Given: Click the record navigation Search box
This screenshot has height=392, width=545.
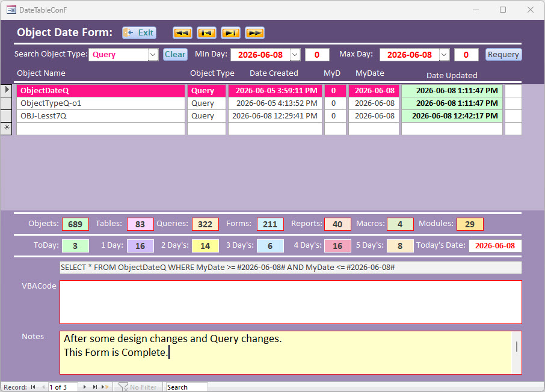Looking at the screenshot, I should tap(186, 387).
